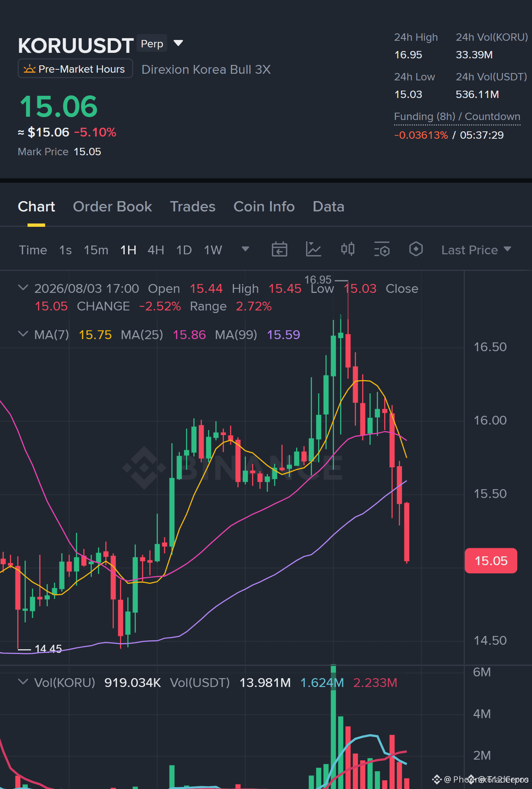
Task: Expand the more time intervals dropdown
Action: pyautogui.click(x=245, y=249)
